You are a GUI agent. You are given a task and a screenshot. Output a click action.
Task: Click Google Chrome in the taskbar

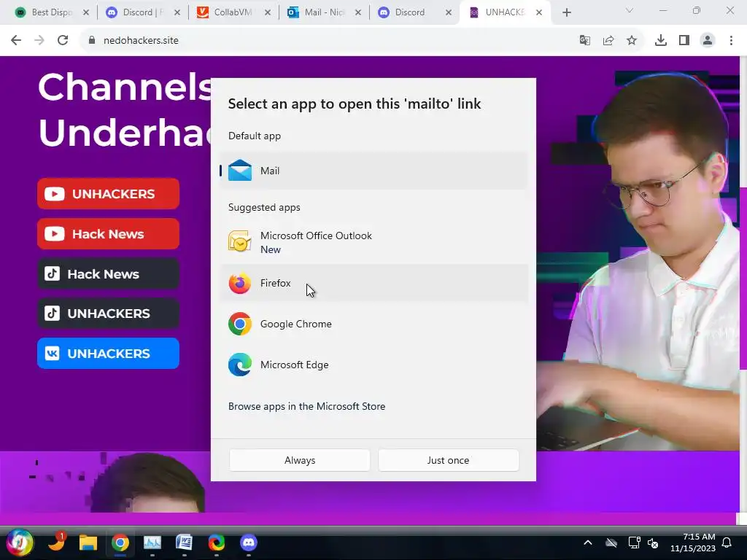pyautogui.click(x=120, y=542)
